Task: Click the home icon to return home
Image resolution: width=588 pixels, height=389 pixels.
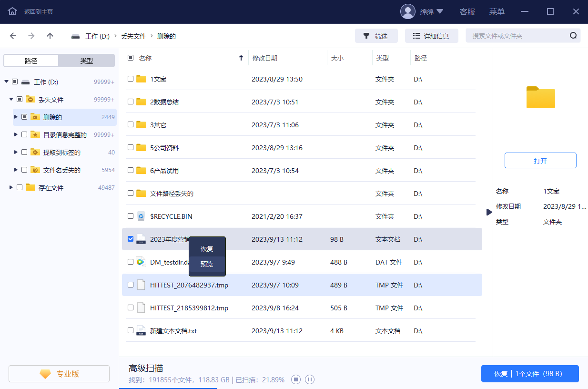Action: [x=12, y=11]
